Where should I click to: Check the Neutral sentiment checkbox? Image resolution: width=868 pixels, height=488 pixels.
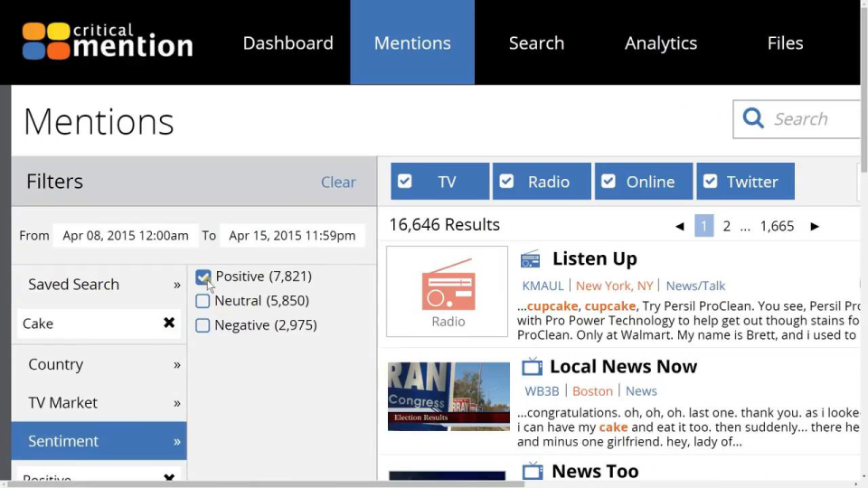pos(203,301)
